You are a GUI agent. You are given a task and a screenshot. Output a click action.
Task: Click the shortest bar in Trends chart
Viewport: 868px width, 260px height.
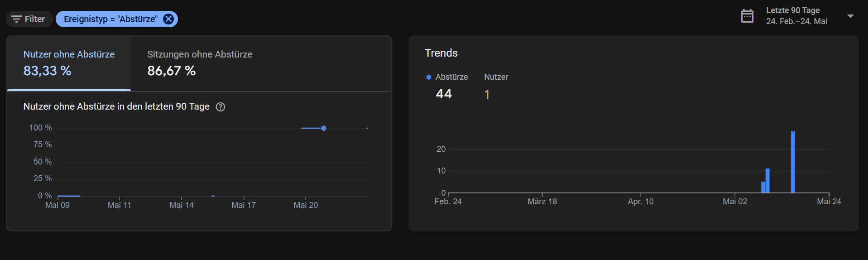[x=763, y=187]
